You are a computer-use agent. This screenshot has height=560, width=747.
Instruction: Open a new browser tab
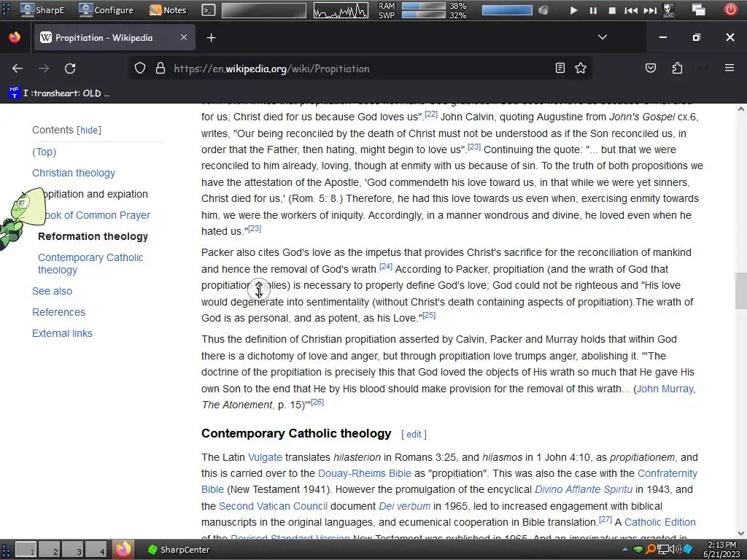point(211,38)
